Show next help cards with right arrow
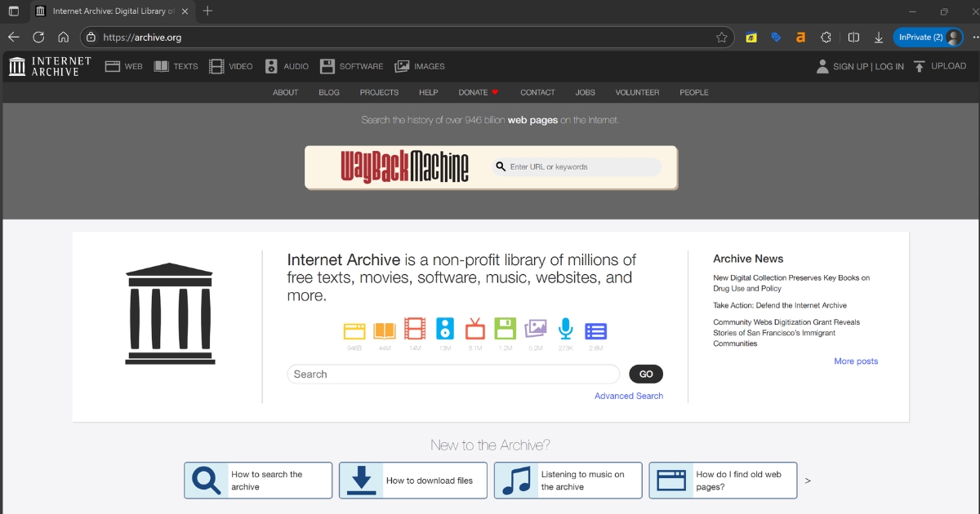Screen dimensions: 980x514 coord(808,481)
